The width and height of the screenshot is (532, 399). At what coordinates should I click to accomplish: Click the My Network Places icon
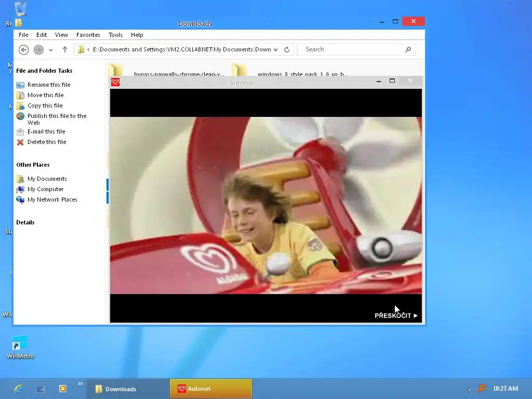(x=20, y=200)
